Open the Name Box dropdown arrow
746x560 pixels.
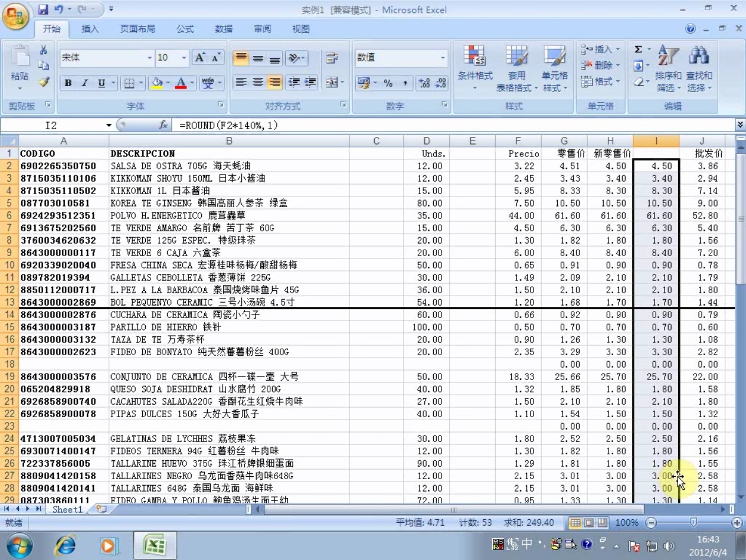click(109, 125)
